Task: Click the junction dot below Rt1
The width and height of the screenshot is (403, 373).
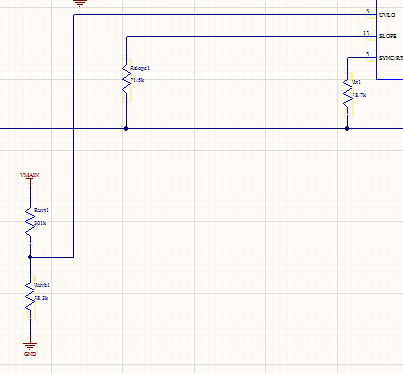Action: (x=347, y=128)
